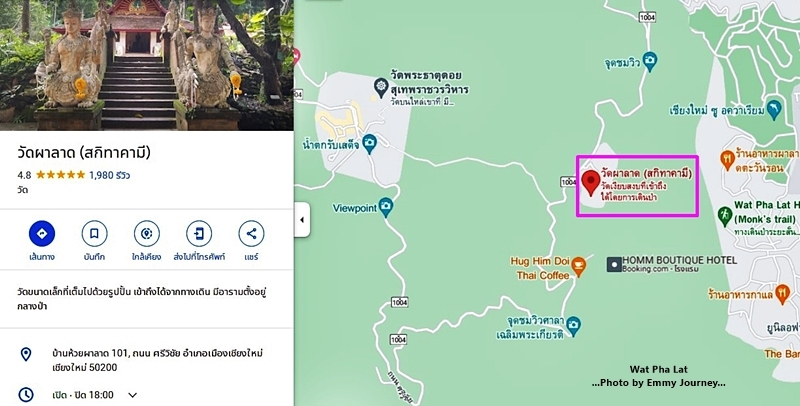800x406 pixels.
Task: Open nearby search with the ใกล้เคียง icon
Action: [147, 234]
